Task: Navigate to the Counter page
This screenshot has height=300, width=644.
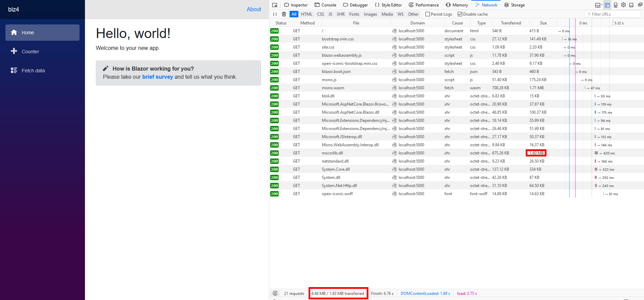Action: coord(42,52)
